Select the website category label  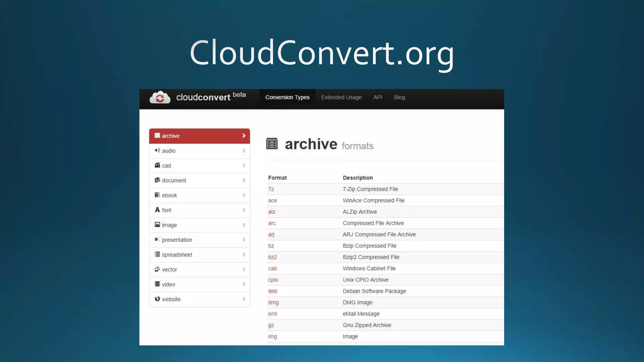[171, 299]
